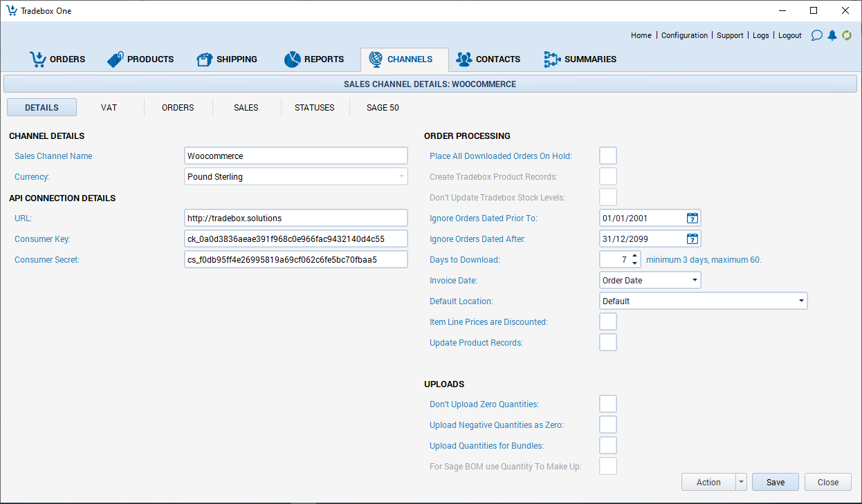The height and width of the screenshot is (504, 862).
Task: Go to the Home link
Action: [x=641, y=35]
